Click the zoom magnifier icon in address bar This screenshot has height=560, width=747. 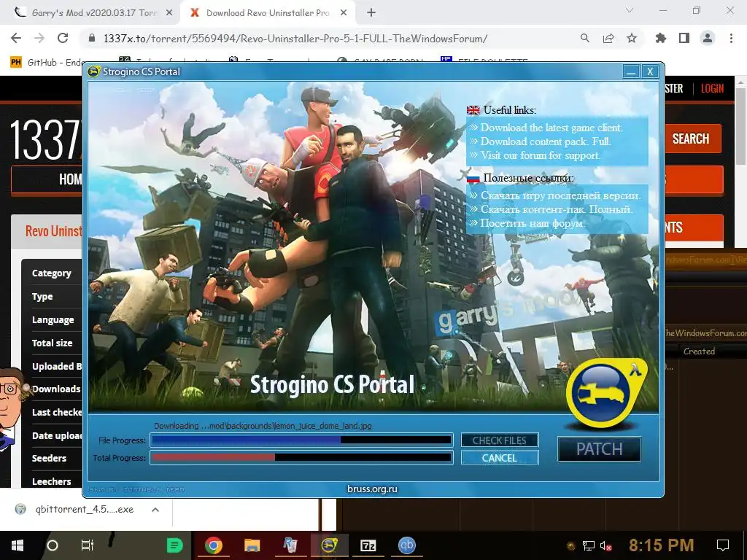pos(585,38)
